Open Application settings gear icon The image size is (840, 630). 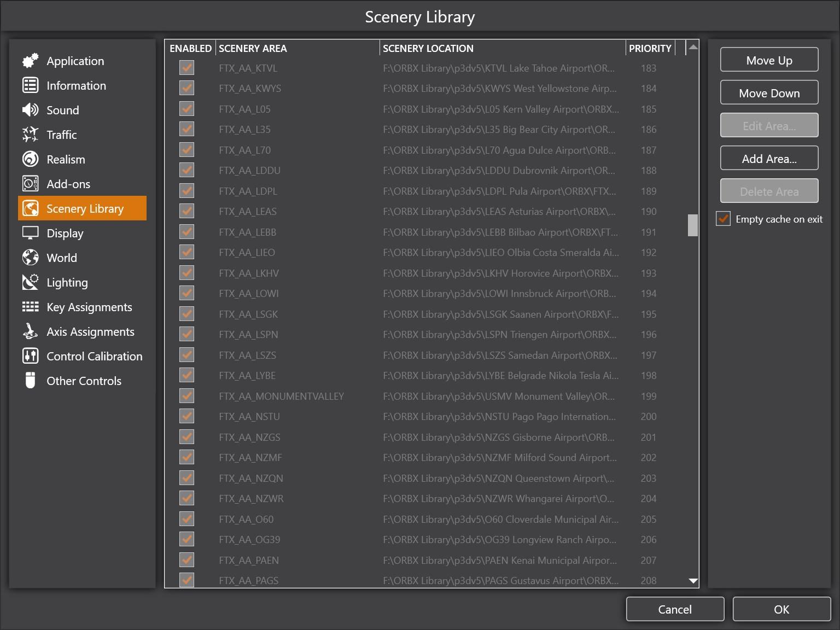[x=30, y=61]
